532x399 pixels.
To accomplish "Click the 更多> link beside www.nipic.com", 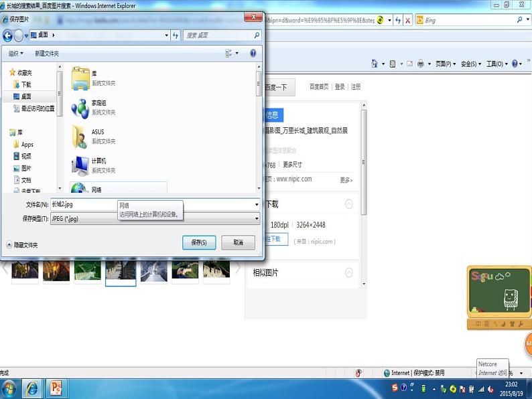I will [346, 179].
